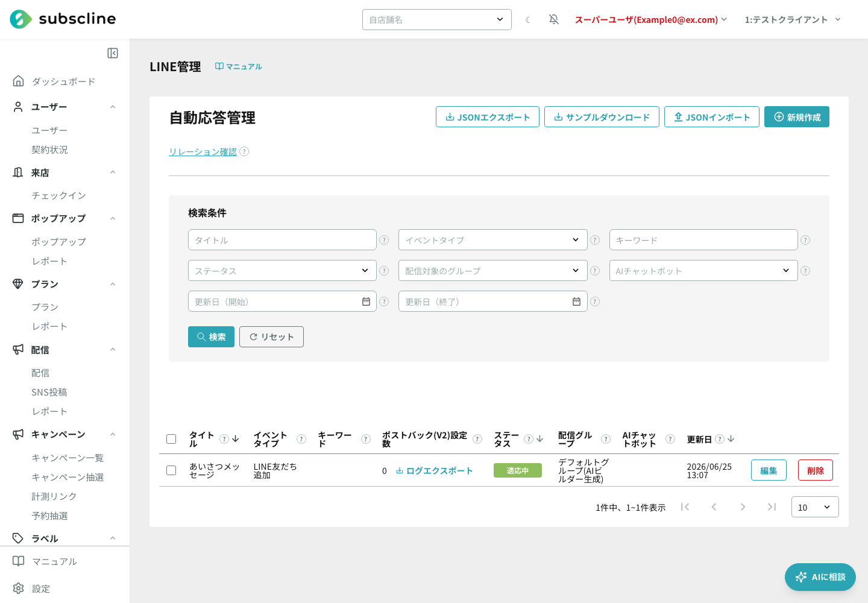Viewport: 868px width, 603px height.
Task: Click help icon in ポストバック(V2)設定数 header
Action: 477,439
